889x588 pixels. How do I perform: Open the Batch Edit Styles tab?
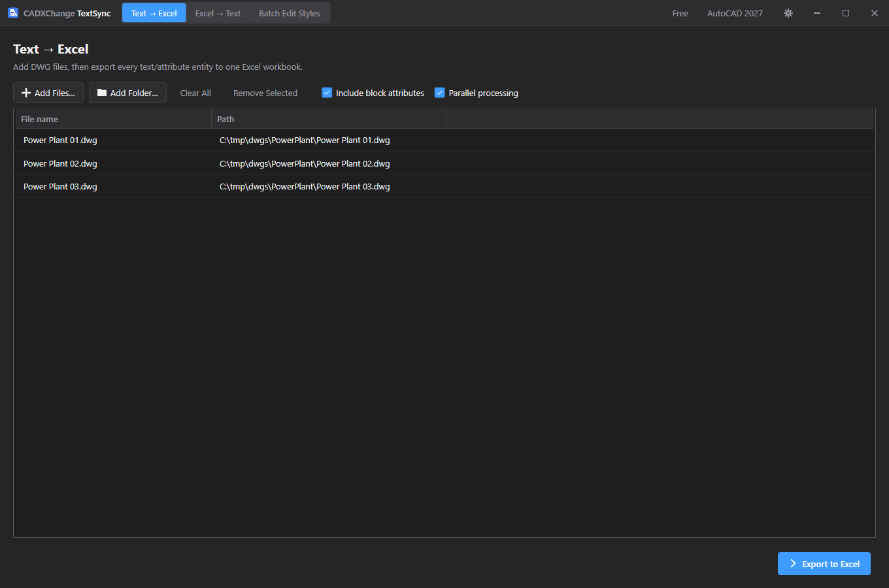290,13
